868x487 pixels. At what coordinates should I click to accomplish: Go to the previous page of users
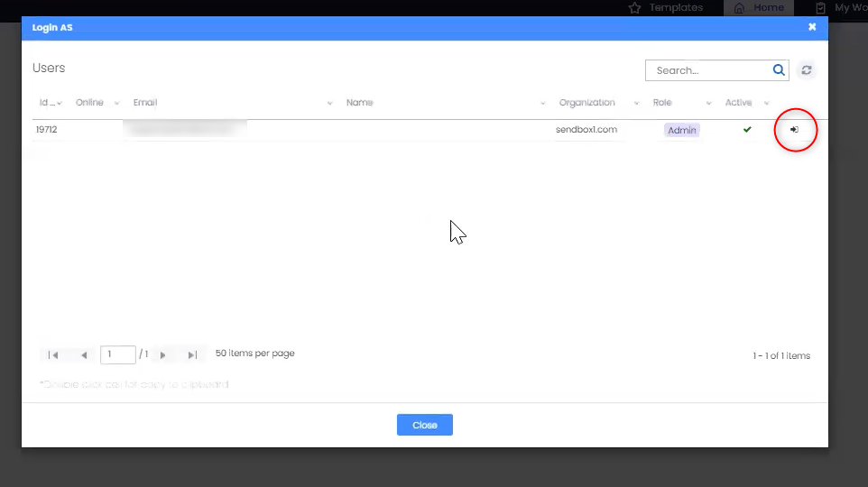tap(84, 354)
